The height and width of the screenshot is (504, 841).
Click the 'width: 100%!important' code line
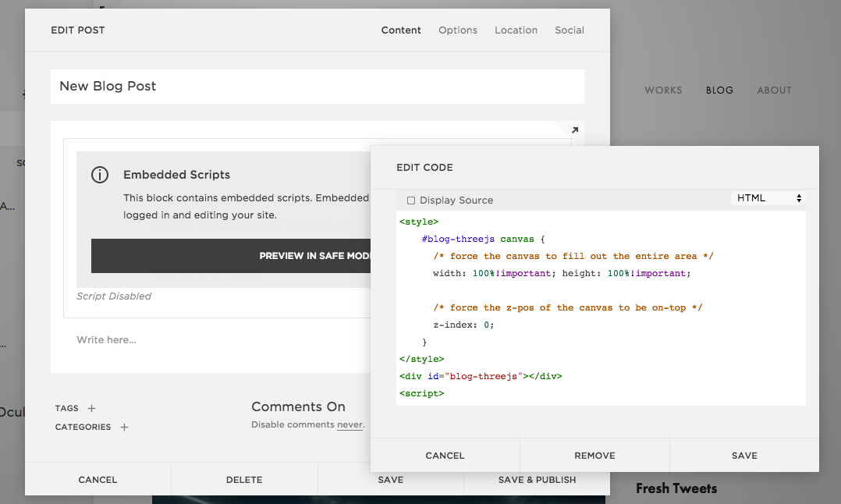tap(562, 273)
